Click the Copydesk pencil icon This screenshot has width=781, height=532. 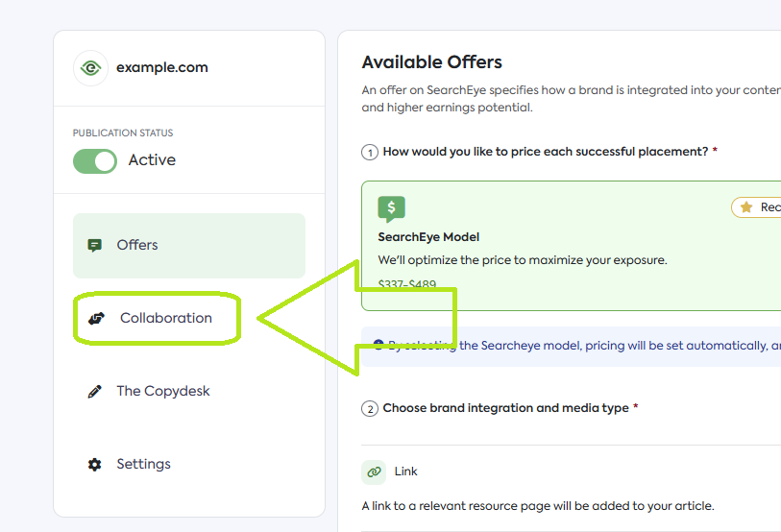coord(94,391)
